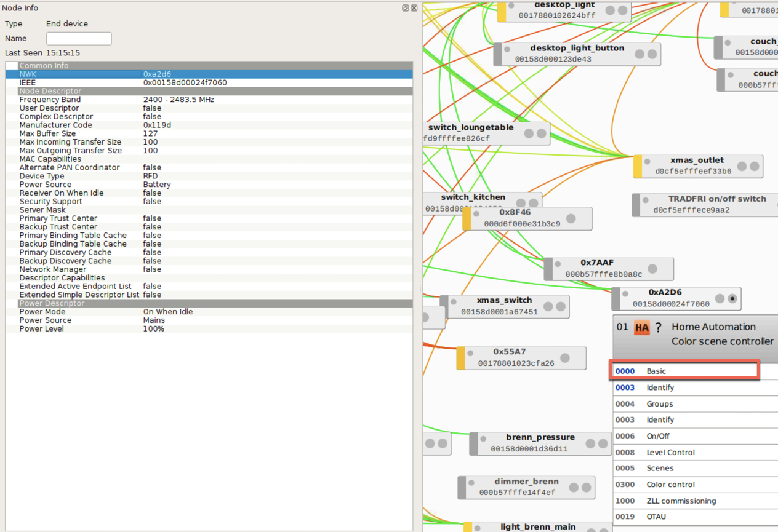Viewport: 778px width, 532px height.
Task: Select the Power Source Battery row
Action: coord(209,185)
